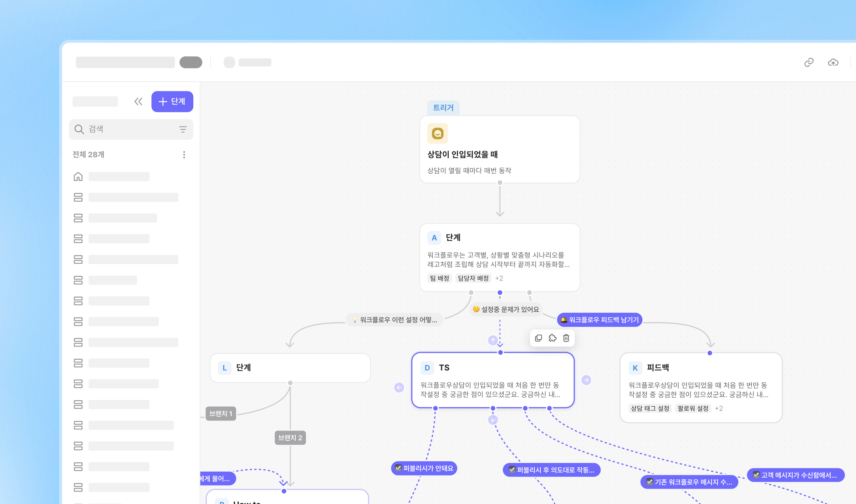The width and height of the screenshot is (856, 504).
Task: Duplicate the TS node via copy icon
Action: [539, 338]
